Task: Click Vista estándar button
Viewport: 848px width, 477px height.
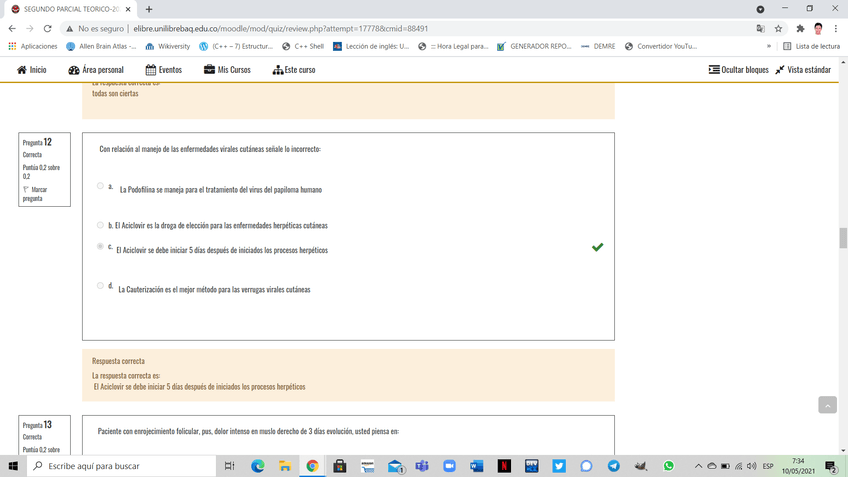Action: click(803, 70)
